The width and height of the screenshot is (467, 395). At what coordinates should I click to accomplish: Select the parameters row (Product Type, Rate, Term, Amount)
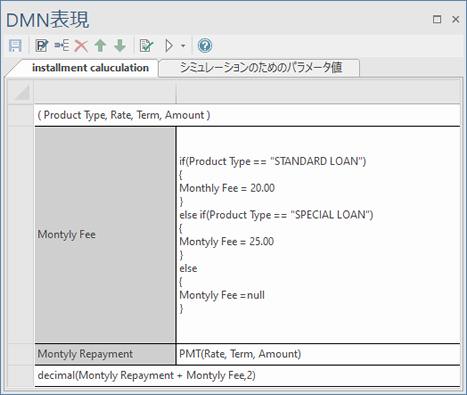[x=247, y=115]
